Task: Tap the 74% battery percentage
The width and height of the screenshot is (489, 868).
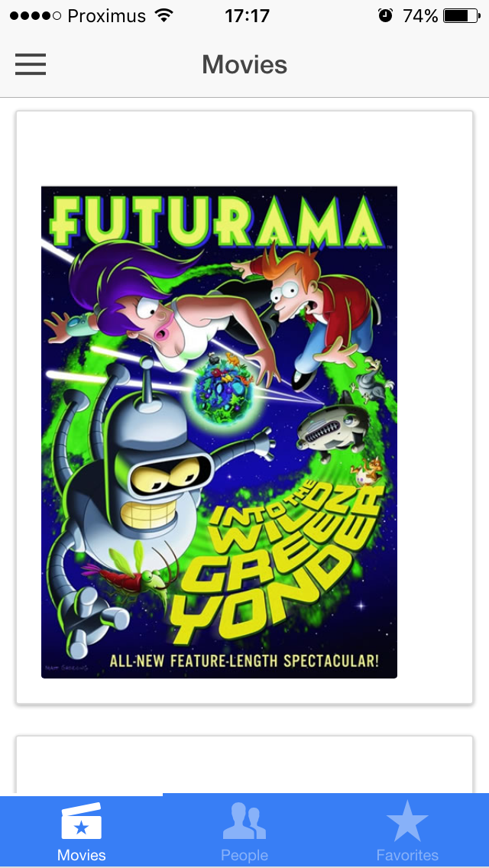Action: tap(420, 15)
